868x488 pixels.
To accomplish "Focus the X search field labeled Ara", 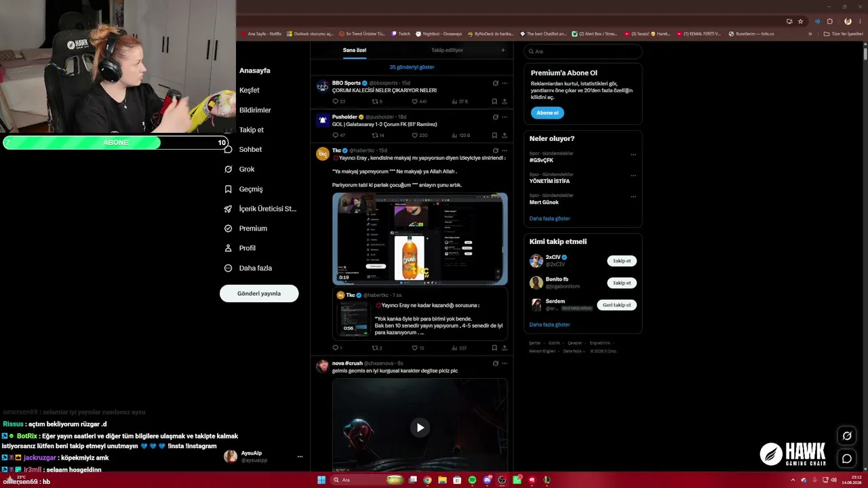I will tap(583, 52).
